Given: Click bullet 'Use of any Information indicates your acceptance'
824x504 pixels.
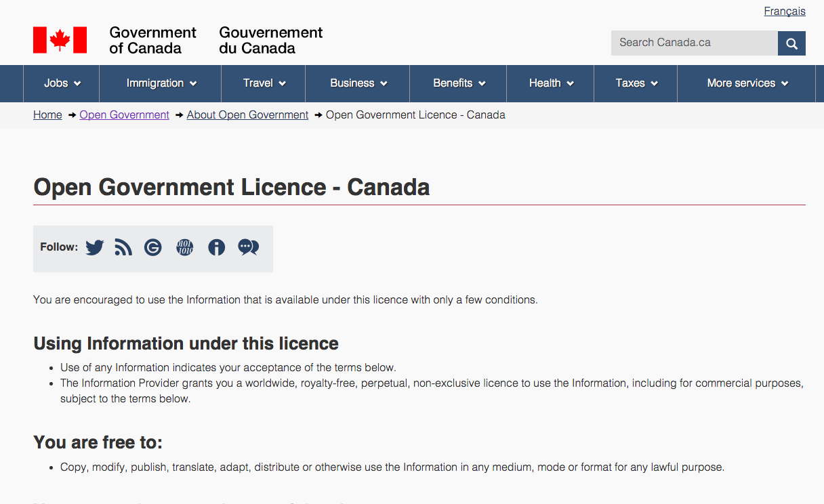Looking at the screenshot, I should [x=228, y=368].
